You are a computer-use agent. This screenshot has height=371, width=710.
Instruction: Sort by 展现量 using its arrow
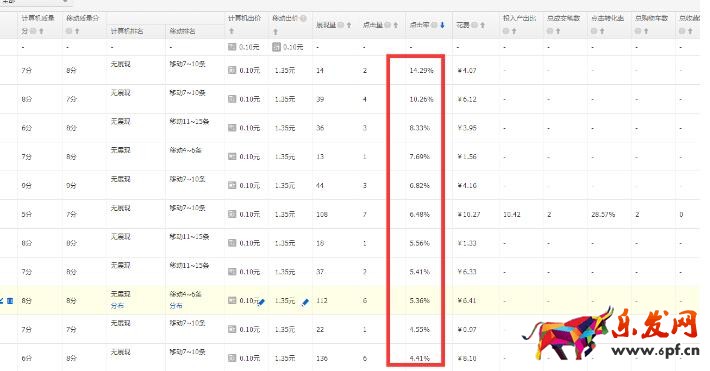tap(349, 25)
